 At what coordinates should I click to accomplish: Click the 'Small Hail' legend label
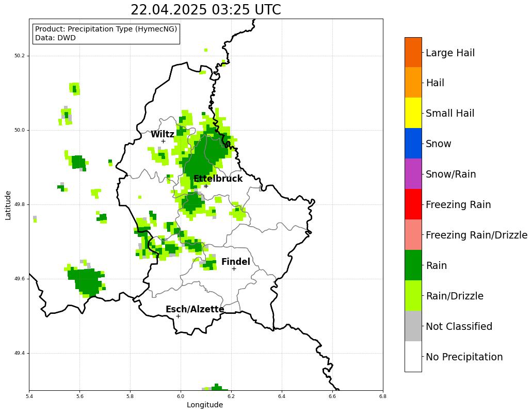pos(450,114)
